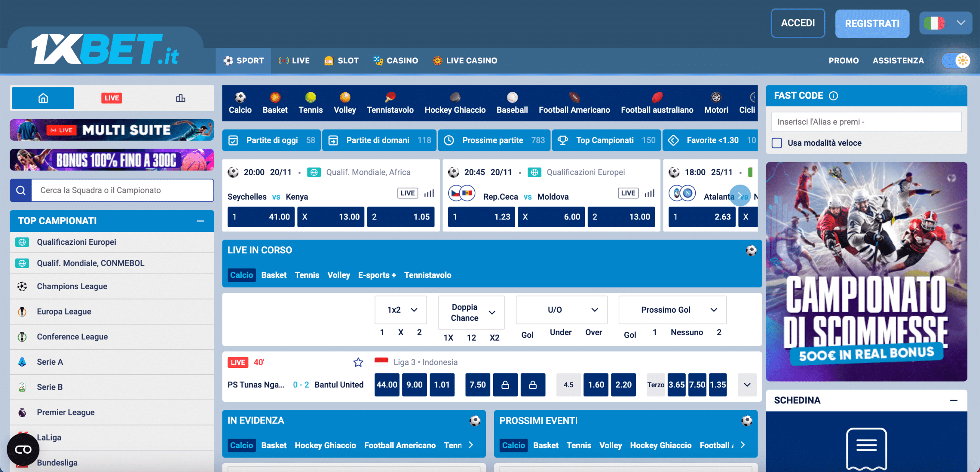Select the Tennis ball sport icon
980x472 pixels.
point(310,97)
